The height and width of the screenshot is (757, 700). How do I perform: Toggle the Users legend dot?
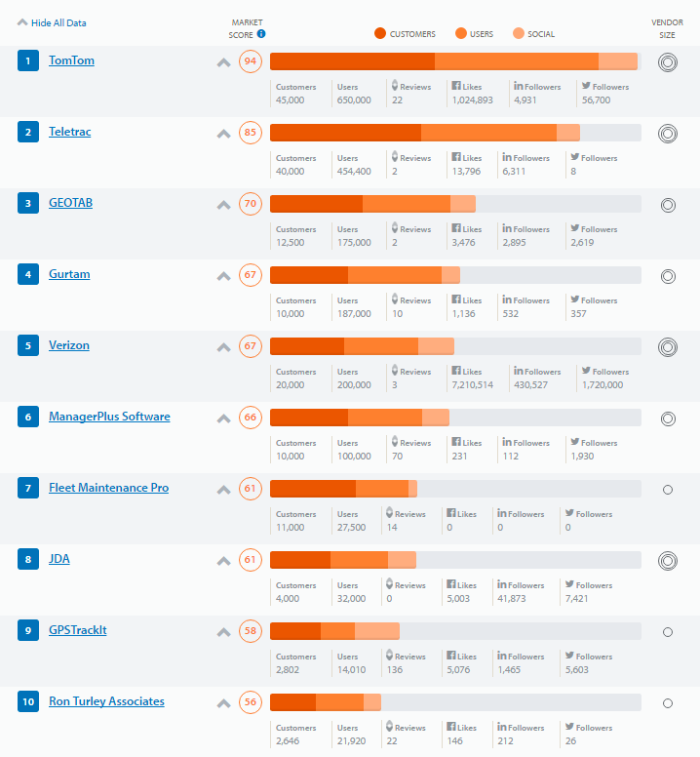[460, 33]
